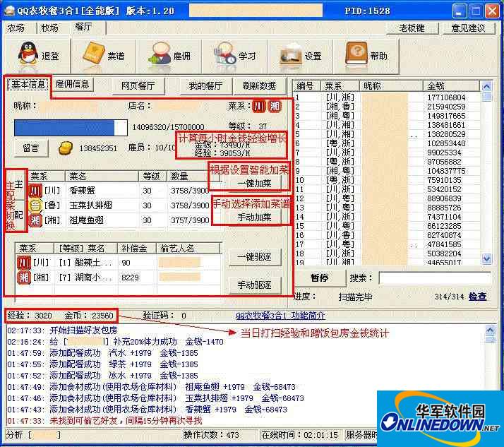The image size is (504, 447).
Task: Switch to the 农场 tab
Action: (16, 28)
